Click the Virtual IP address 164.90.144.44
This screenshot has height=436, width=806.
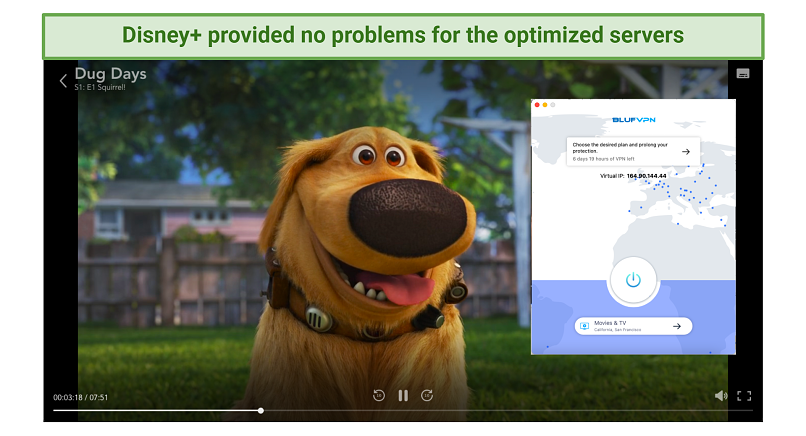click(646, 176)
